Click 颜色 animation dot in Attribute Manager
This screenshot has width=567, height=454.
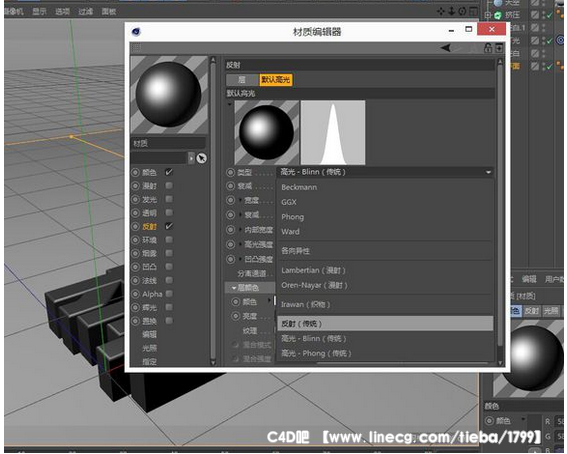click(x=489, y=420)
